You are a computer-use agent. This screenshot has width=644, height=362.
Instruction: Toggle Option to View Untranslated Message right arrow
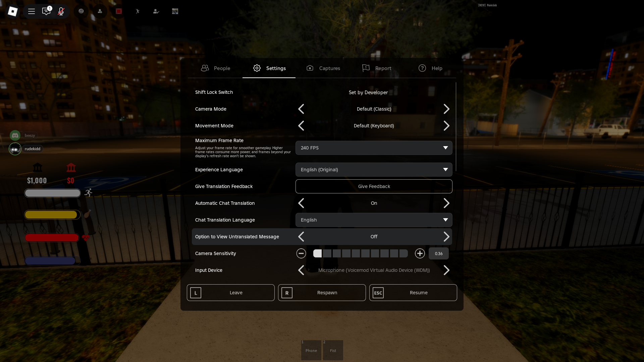(x=446, y=237)
